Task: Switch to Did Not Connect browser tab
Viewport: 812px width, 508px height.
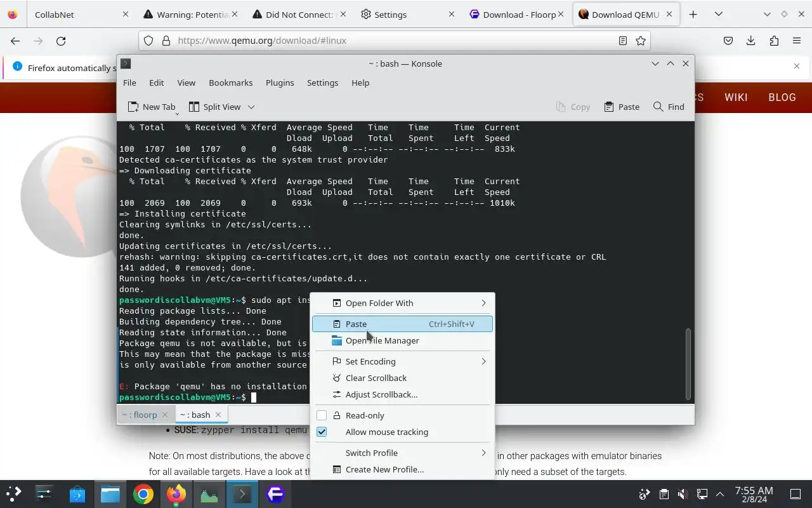Action: coord(301,15)
